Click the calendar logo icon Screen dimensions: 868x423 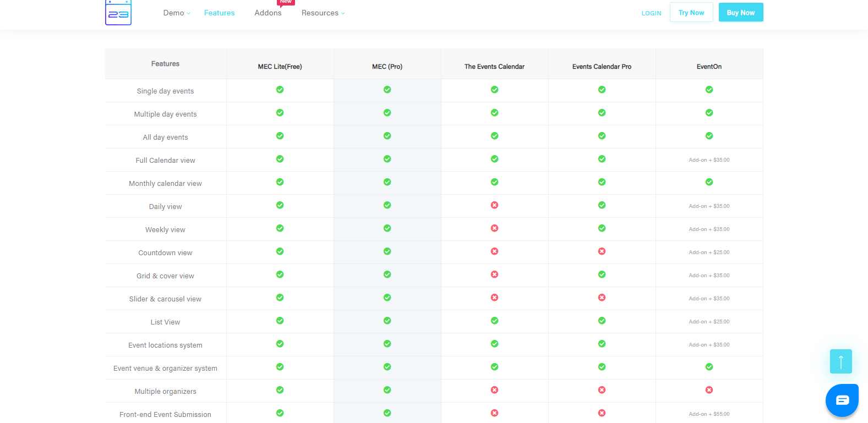coord(118,12)
